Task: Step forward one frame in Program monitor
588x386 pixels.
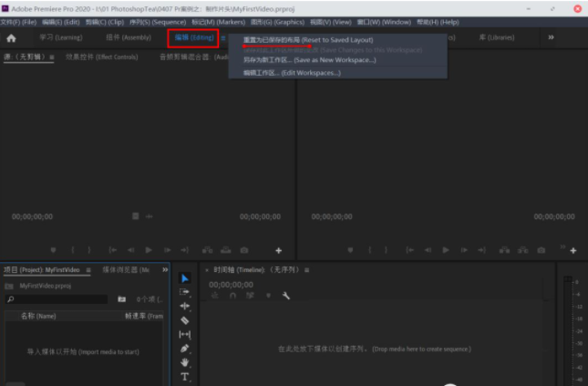Action: click(464, 250)
